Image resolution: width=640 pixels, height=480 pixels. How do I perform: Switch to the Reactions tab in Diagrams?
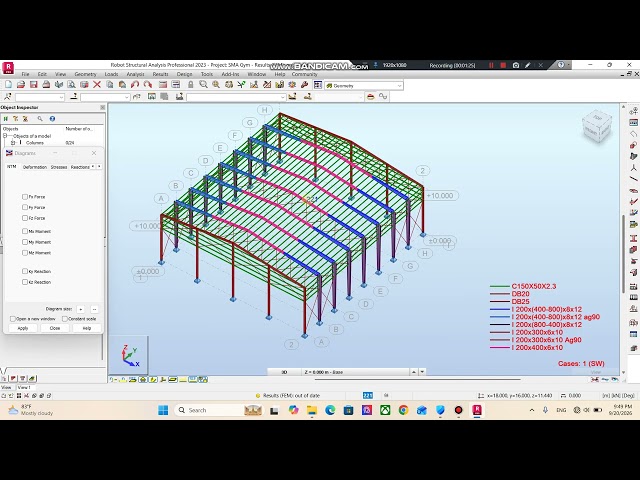(x=80, y=167)
